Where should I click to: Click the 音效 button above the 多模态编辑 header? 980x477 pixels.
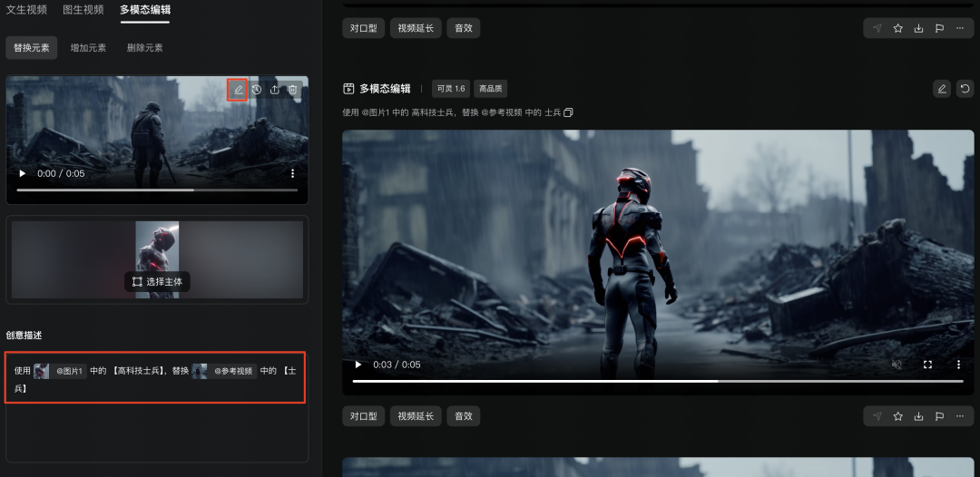pyautogui.click(x=463, y=28)
